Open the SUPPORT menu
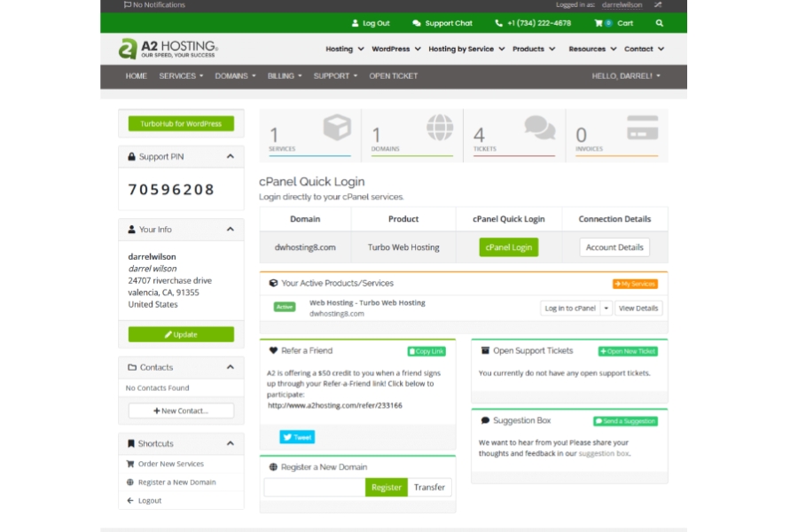 pyautogui.click(x=335, y=76)
